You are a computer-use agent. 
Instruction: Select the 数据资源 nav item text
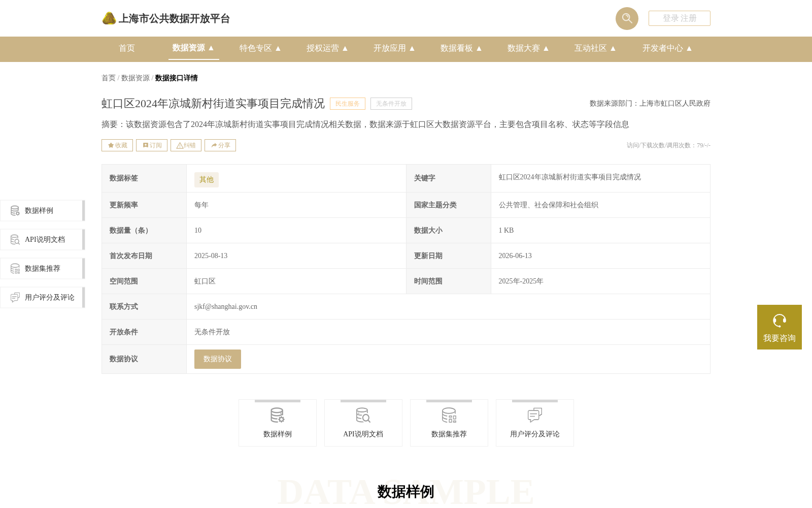coord(188,48)
